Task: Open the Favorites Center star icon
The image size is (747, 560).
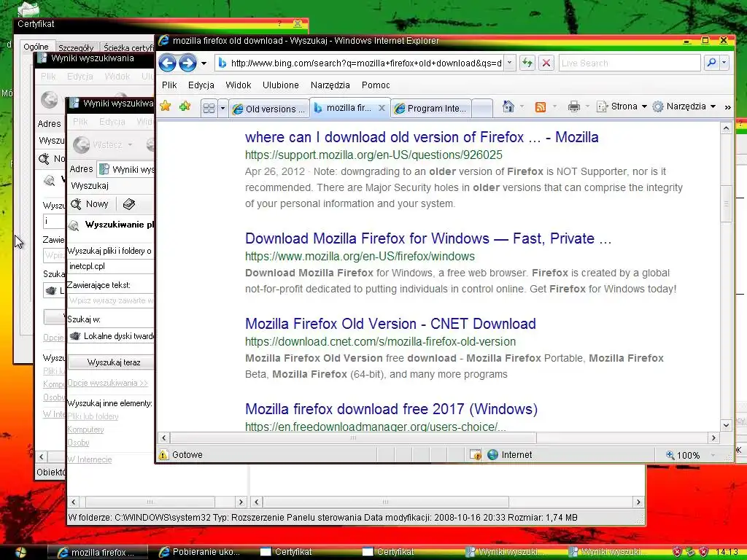Action: 166,106
